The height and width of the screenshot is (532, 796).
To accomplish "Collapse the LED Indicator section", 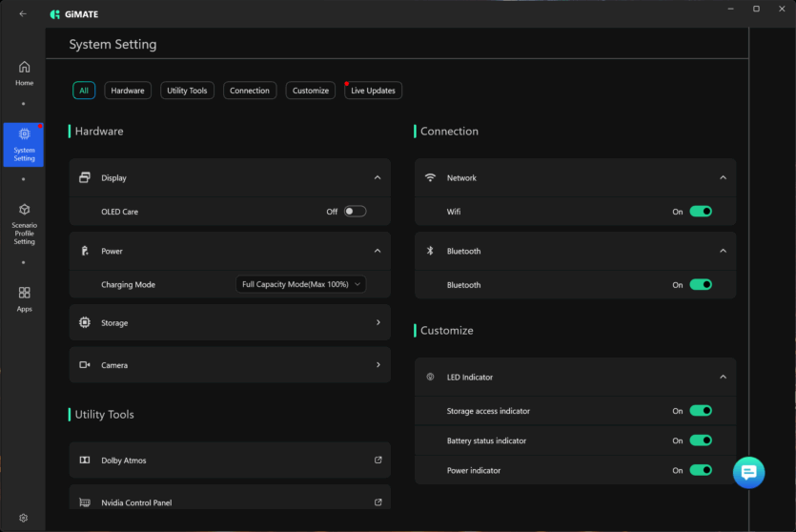I will (723, 378).
